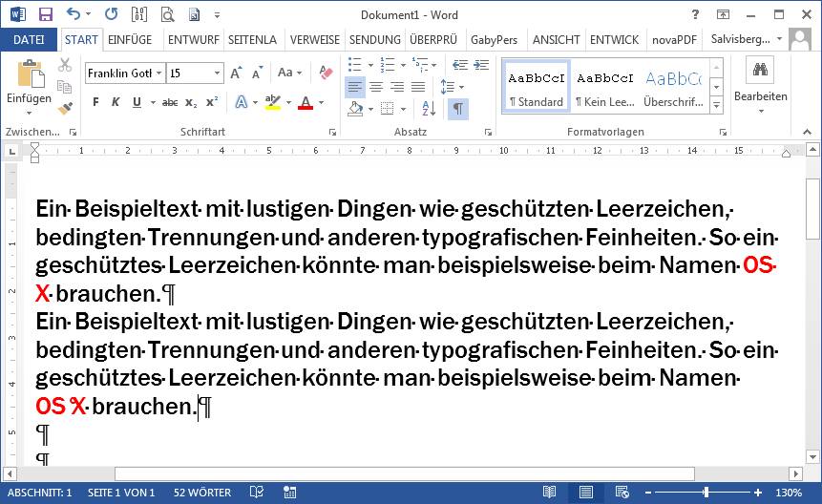Click the Copy icon
Viewport: 822px width, 504px height.
coord(65,87)
